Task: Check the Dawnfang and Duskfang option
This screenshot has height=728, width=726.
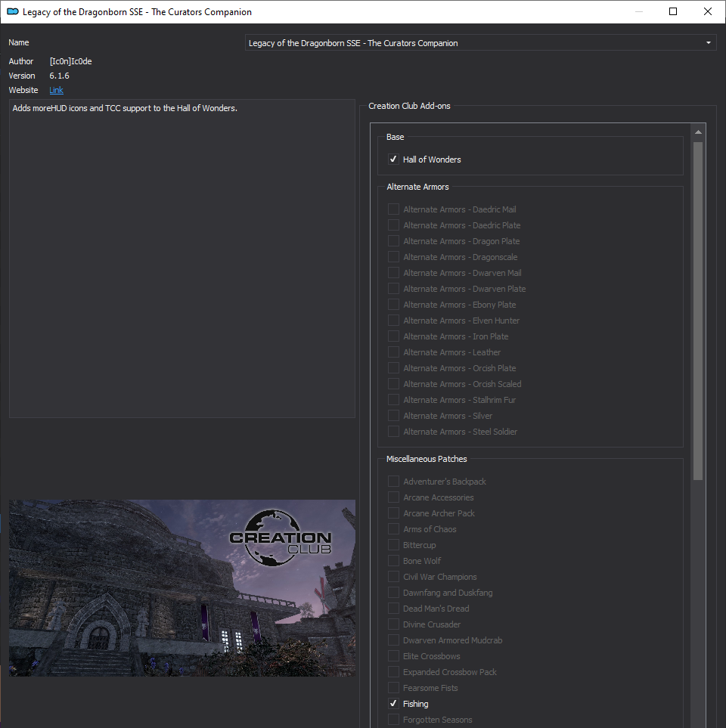Action: (x=393, y=593)
